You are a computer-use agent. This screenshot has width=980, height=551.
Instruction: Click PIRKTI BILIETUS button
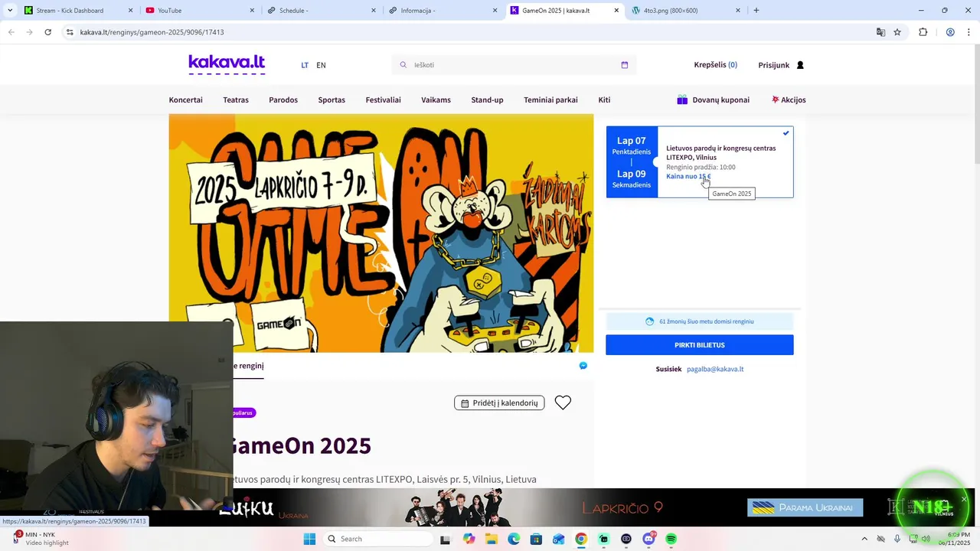(700, 345)
